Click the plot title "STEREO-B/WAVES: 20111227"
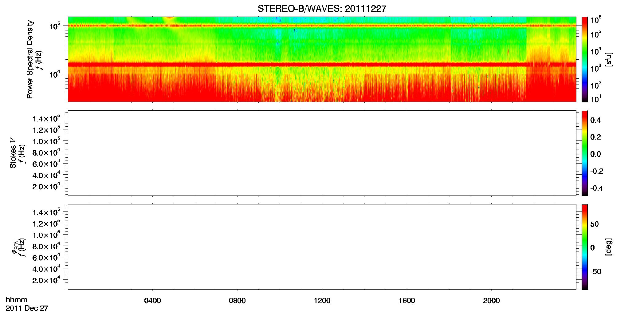The image size is (644, 332). click(322, 9)
